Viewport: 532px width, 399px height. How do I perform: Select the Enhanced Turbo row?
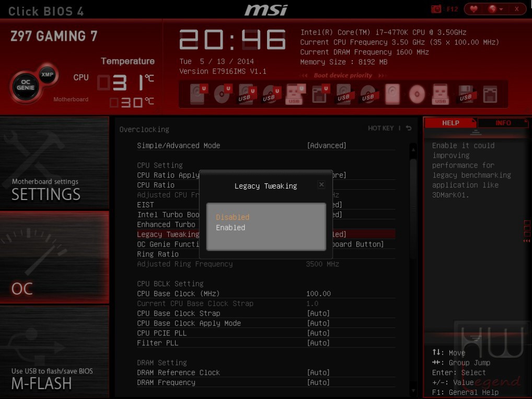point(266,225)
